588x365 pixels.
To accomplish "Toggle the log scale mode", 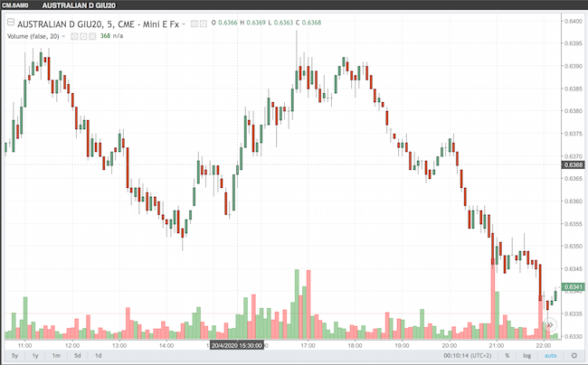I will 526,356.
